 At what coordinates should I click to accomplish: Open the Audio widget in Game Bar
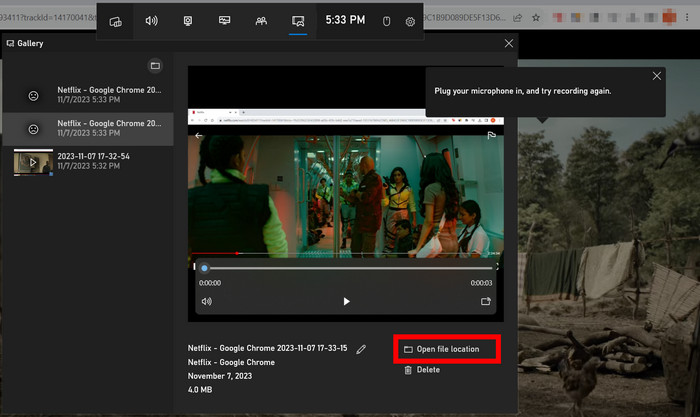151,21
